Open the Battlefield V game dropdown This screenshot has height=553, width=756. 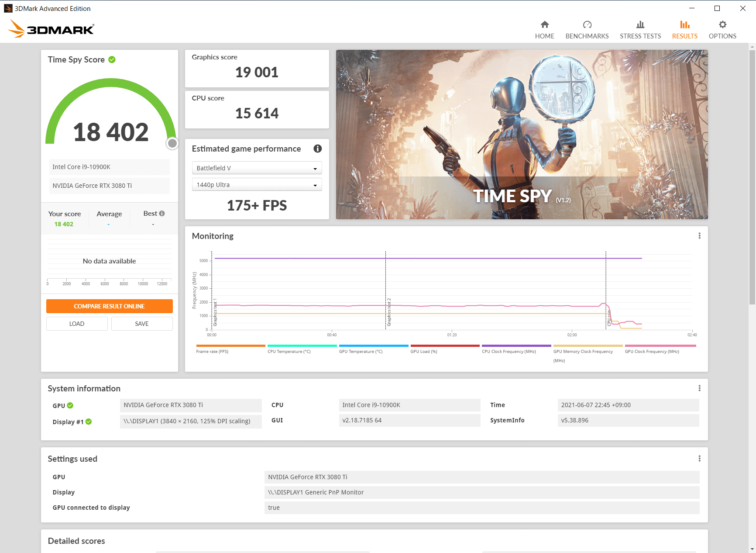click(257, 168)
